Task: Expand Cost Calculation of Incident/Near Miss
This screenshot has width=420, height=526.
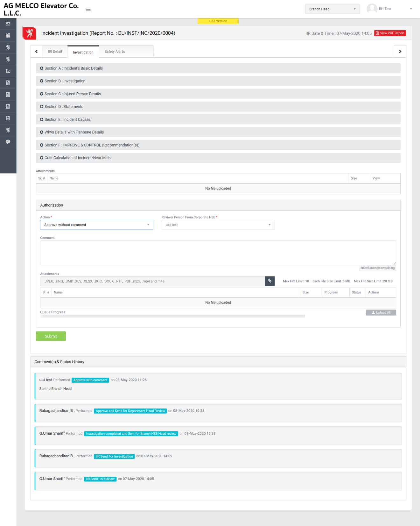Action: point(218,158)
